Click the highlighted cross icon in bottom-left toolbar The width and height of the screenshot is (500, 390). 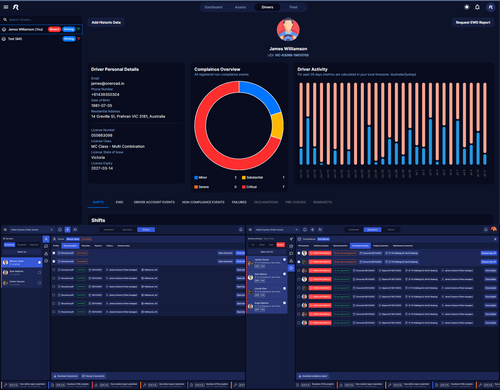coord(67,230)
